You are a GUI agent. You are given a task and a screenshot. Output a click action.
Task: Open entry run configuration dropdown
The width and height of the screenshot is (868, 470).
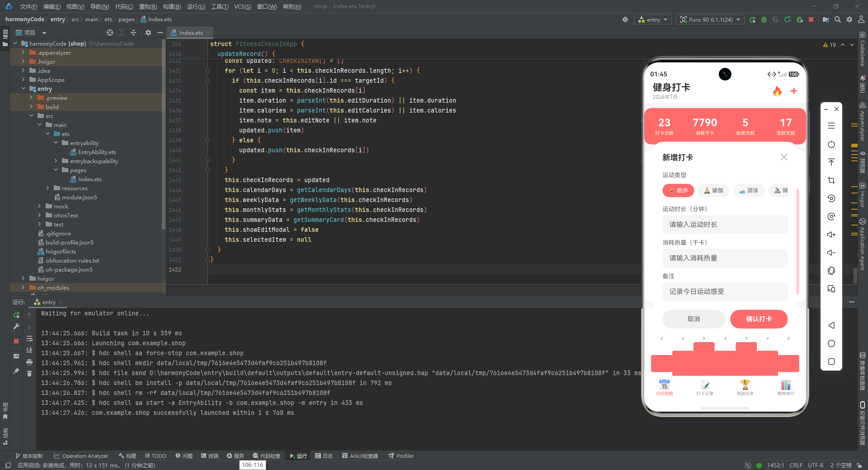653,20
